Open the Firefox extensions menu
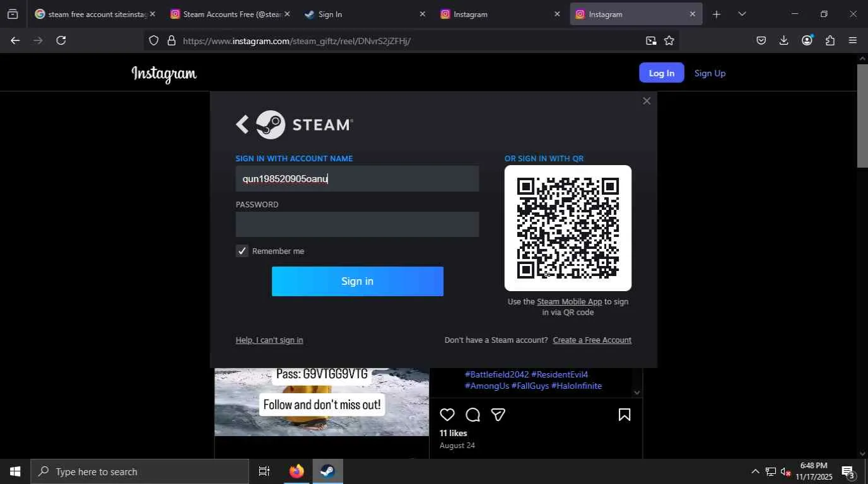Image resolution: width=868 pixels, height=484 pixels. (x=830, y=40)
